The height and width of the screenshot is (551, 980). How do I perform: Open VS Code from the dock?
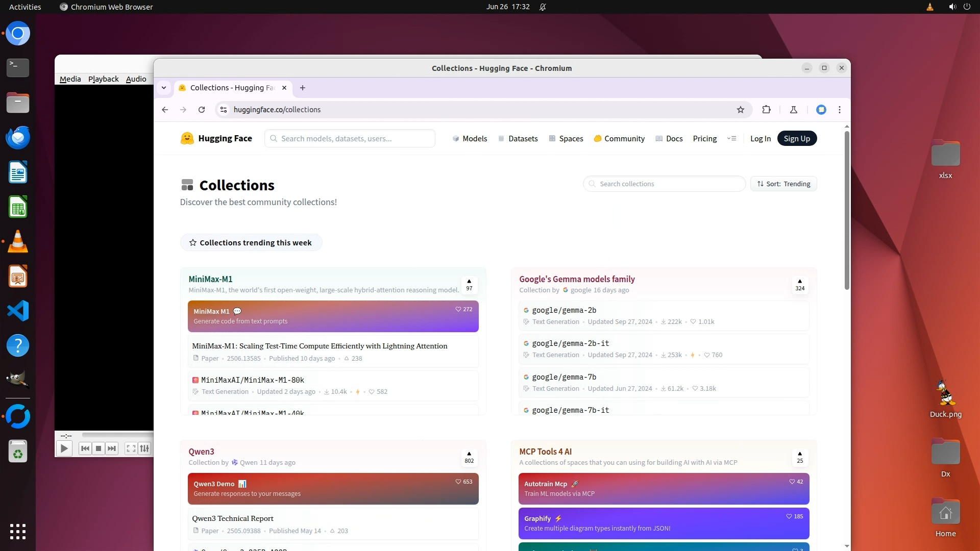pyautogui.click(x=18, y=311)
